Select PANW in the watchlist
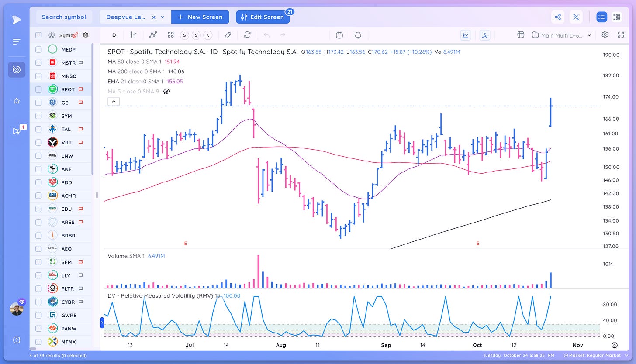636x364 pixels. pos(61,328)
